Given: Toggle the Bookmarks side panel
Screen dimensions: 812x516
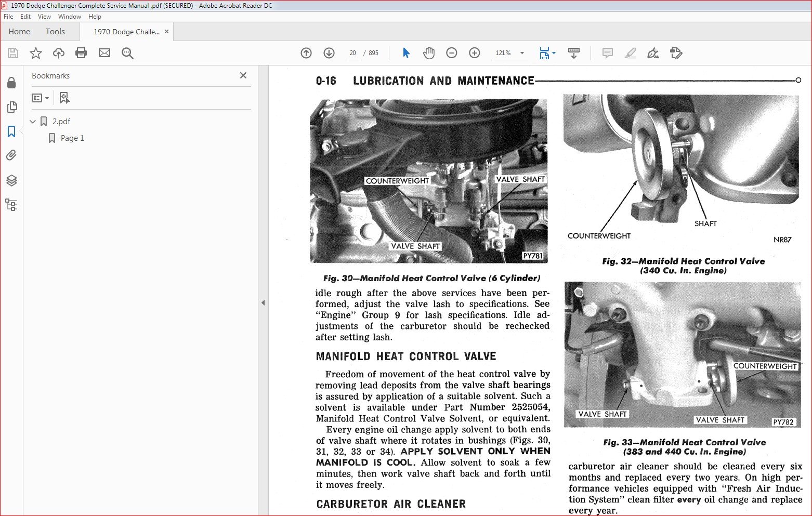Looking at the screenshot, I should pos(11,131).
